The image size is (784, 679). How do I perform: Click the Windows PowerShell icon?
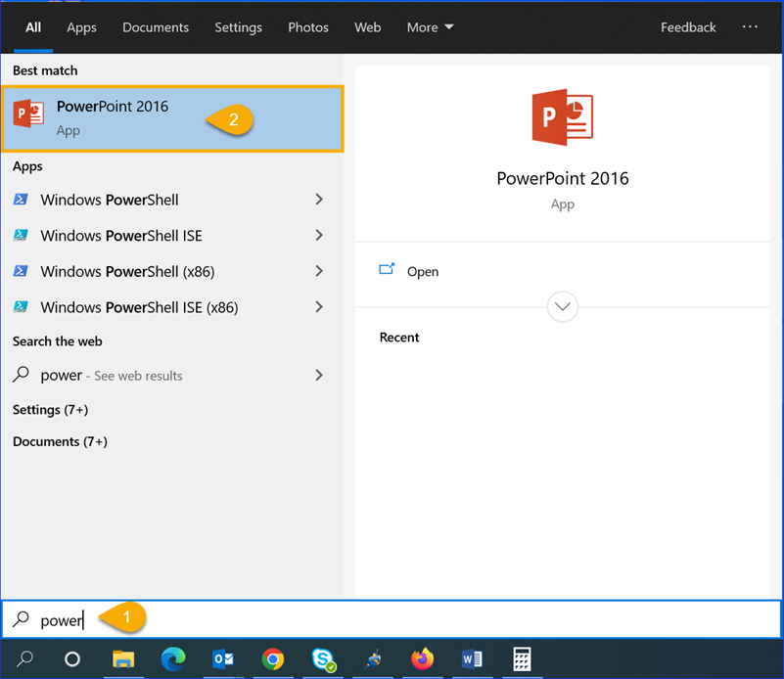(21, 200)
